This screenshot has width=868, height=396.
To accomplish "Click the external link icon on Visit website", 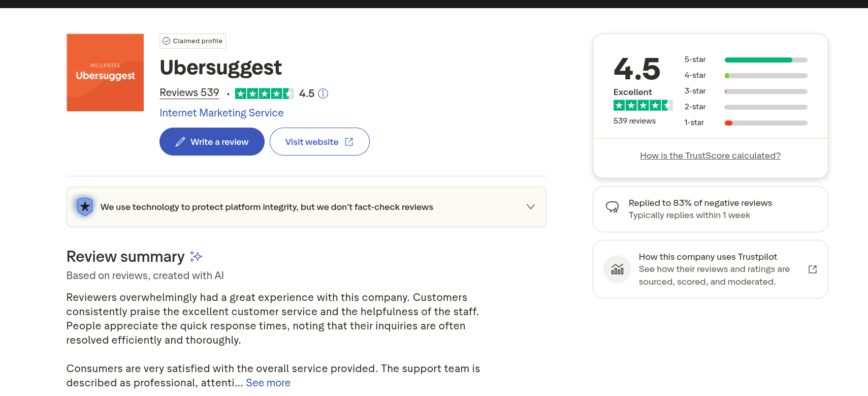I will point(349,142).
